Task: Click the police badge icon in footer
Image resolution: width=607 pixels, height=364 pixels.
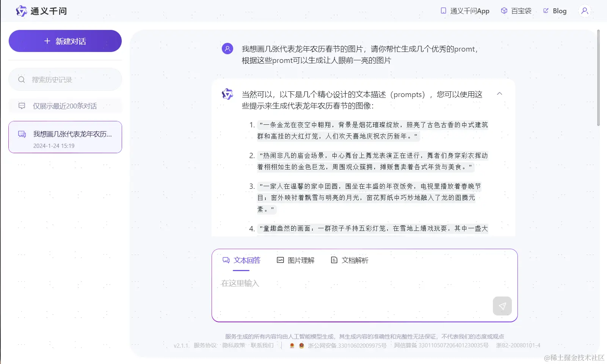Action: (301, 345)
